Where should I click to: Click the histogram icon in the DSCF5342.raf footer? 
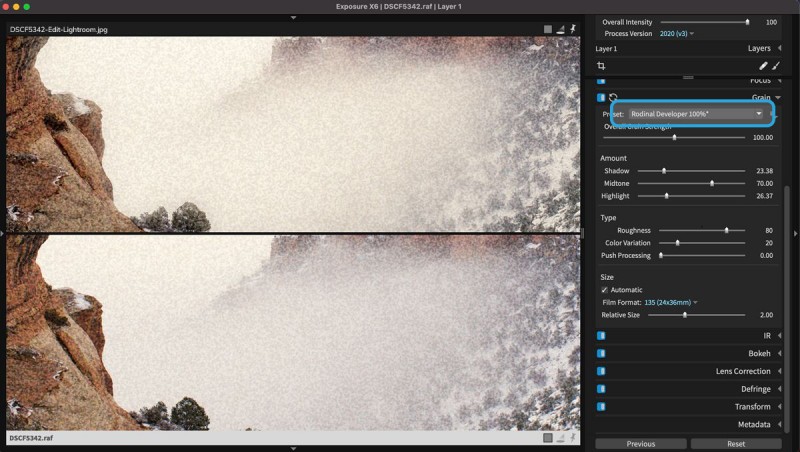[560, 438]
